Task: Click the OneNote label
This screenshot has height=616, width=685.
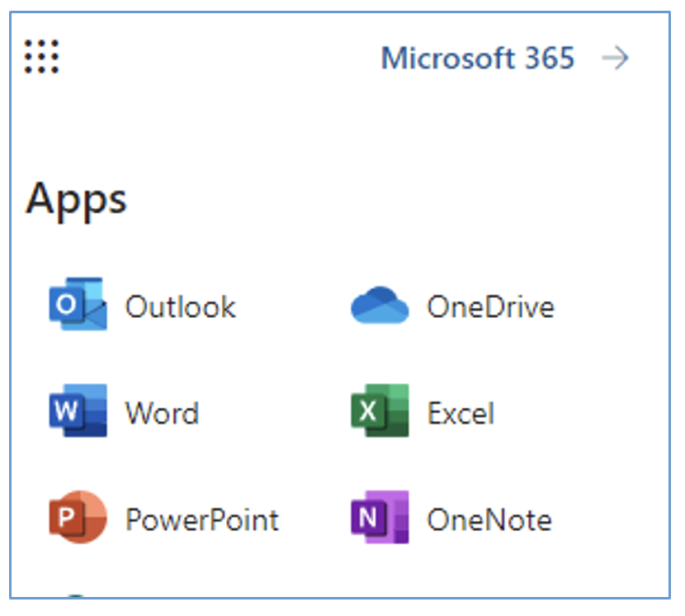Action: (x=489, y=520)
